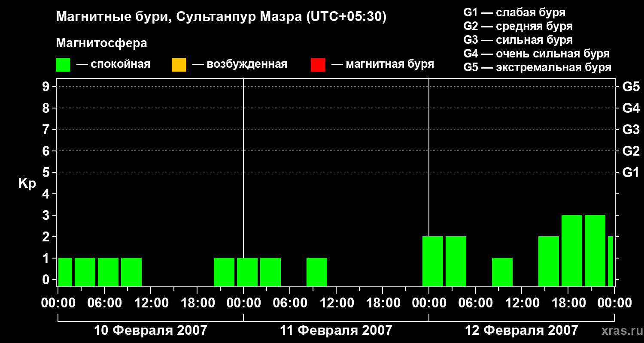The height and width of the screenshot is (343, 644).
Task: Select the Kp 3 bar covering 21:00–23:00 on 12 Февраля
Action: coord(595,250)
